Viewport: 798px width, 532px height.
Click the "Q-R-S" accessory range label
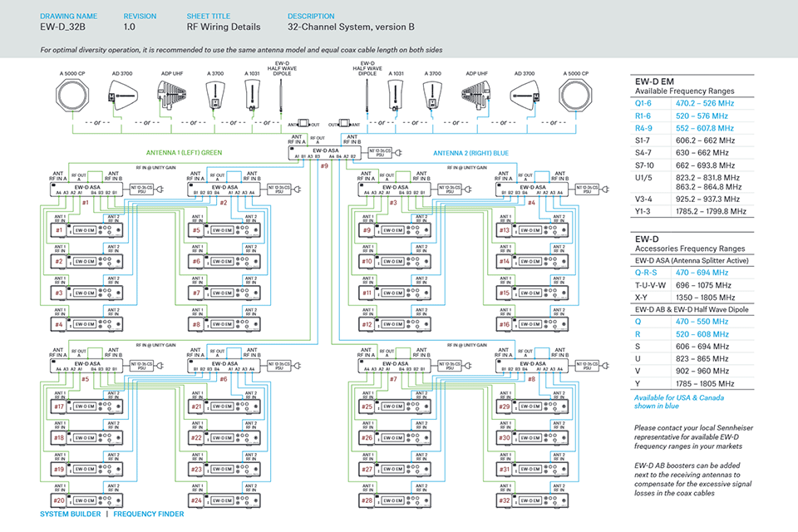click(x=646, y=273)
